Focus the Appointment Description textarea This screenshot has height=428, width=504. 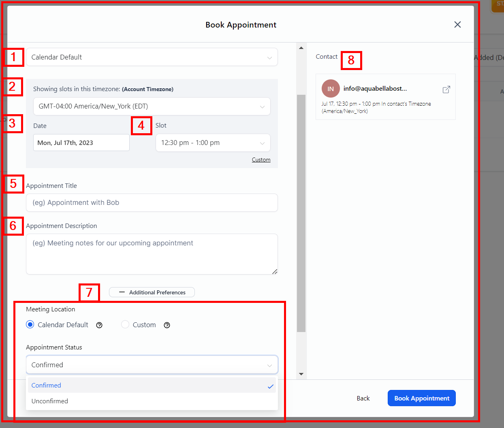point(152,254)
